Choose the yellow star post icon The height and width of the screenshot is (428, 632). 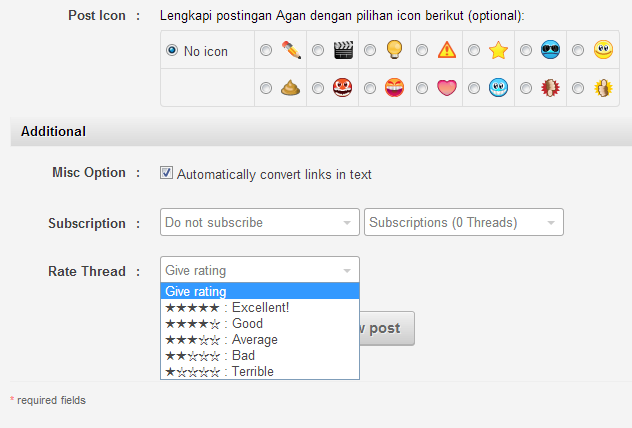[499, 49]
